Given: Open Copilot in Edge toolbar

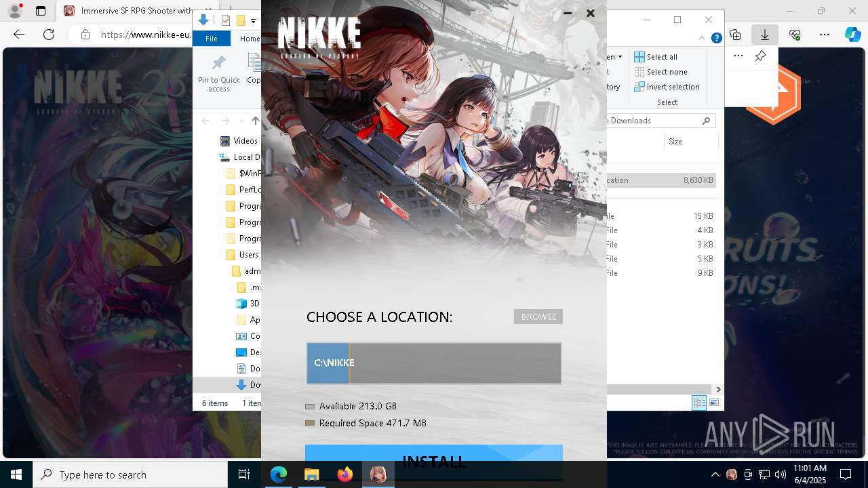Looking at the screenshot, I should (x=852, y=35).
